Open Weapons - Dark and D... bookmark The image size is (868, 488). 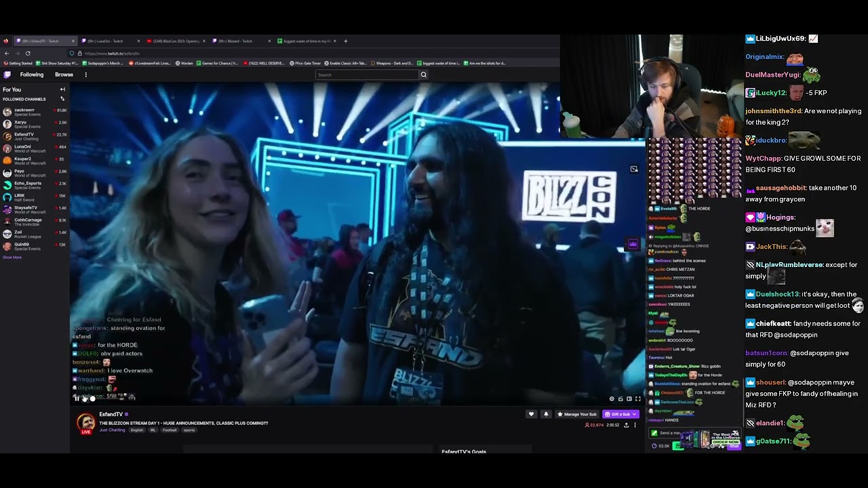pos(391,63)
